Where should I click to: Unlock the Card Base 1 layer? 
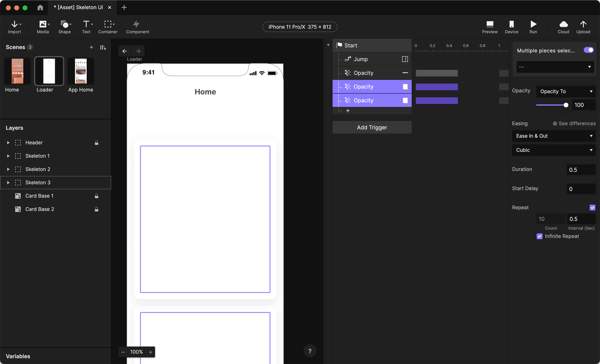[x=97, y=196]
